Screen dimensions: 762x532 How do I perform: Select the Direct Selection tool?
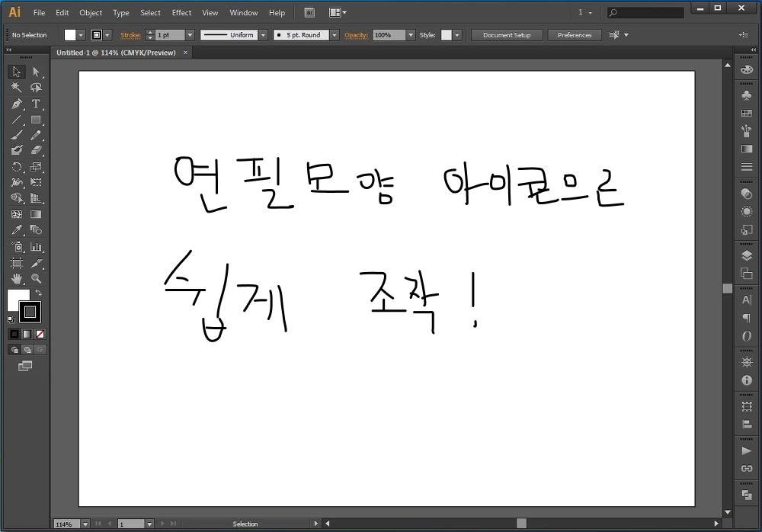(36, 72)
